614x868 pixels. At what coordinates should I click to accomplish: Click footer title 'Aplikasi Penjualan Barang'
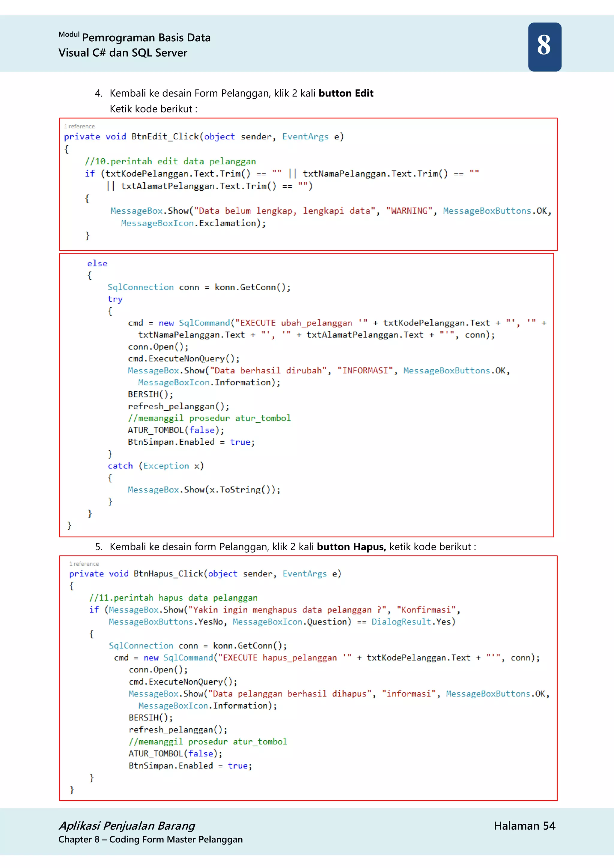pos(127,826)
